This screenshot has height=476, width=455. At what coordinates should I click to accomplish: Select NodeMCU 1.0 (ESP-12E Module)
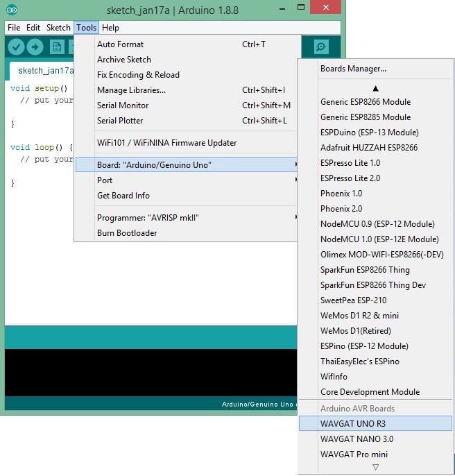[375, 239]
